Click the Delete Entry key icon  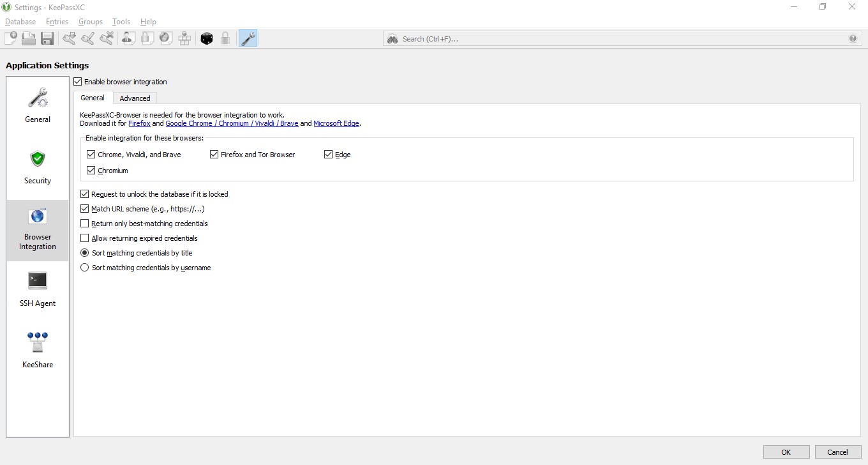point(107,38)
